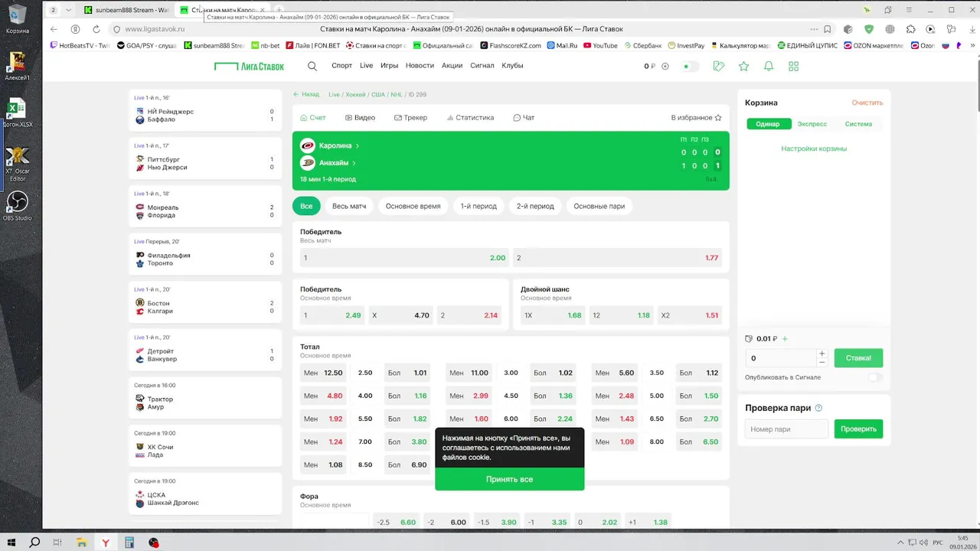This screenshot has height=551, width=980.
Task: Click the info icon beside Проверка пары
Action: (818, 408)
